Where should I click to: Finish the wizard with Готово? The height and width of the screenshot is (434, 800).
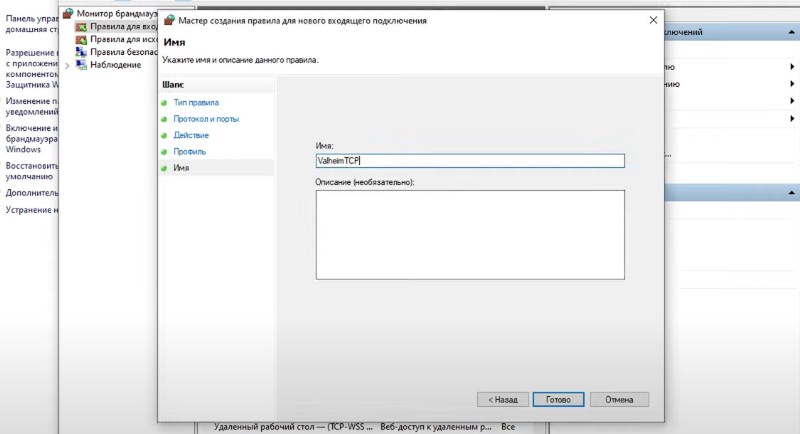[x=558, y=399]
